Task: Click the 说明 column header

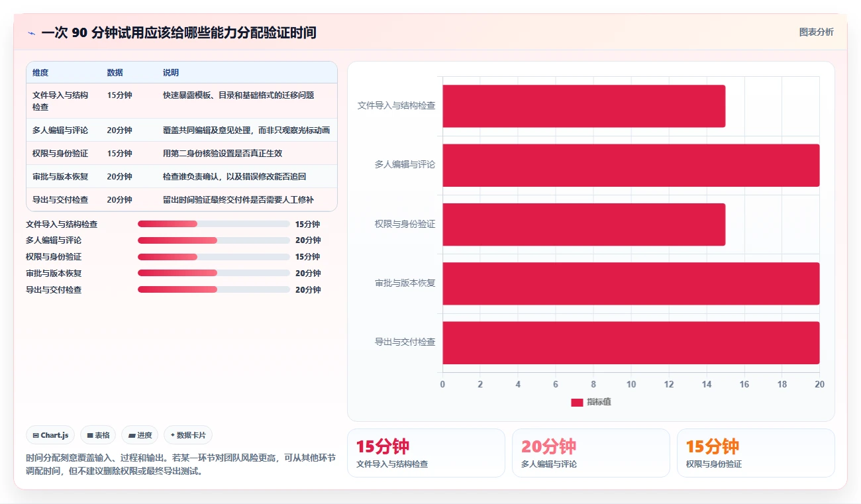Action: pos(171,73)
